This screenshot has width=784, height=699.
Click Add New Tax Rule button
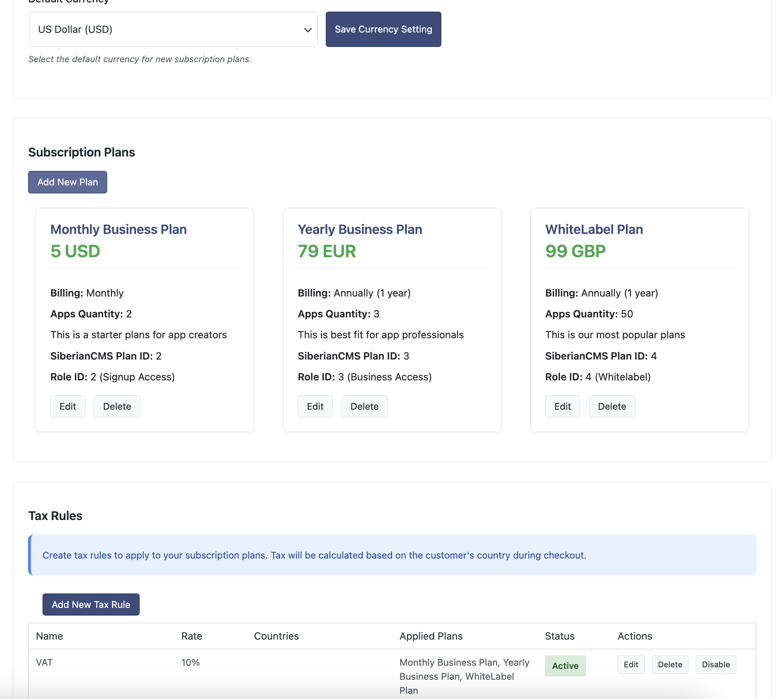[91, 605]
